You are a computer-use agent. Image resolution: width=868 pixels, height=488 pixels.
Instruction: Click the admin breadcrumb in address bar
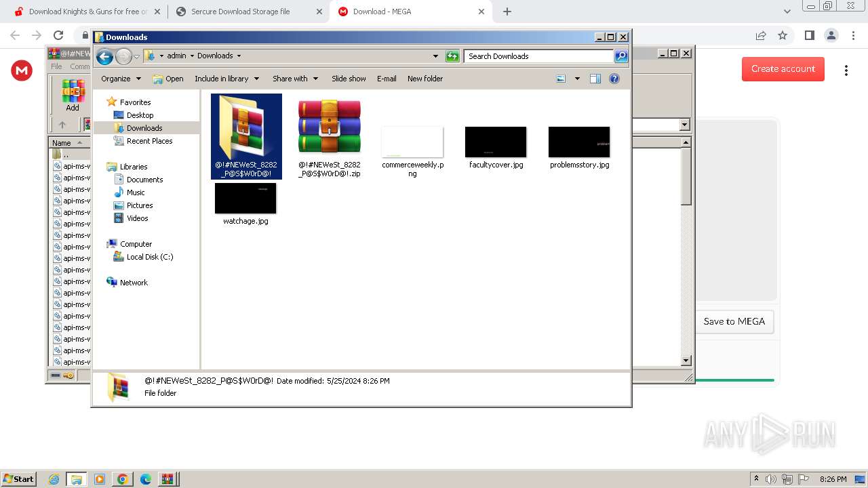(x=176, y=56)
